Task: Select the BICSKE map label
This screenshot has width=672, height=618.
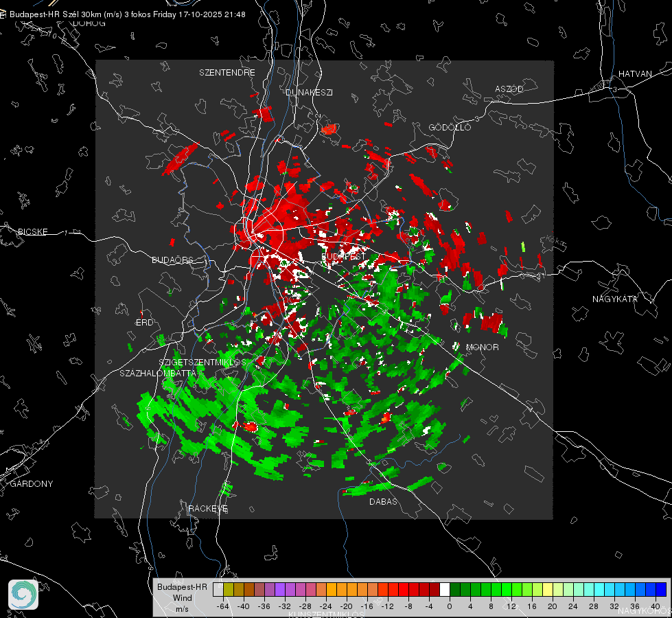Action: click(32, 231)
